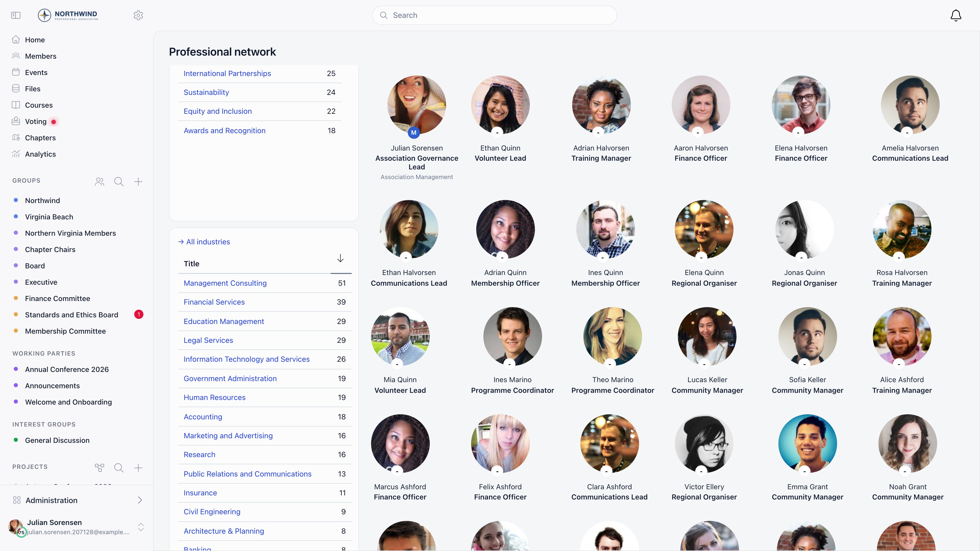Add a new group plus icon
980x551 pixels.
pyautogui.click(x=138, y=181)
